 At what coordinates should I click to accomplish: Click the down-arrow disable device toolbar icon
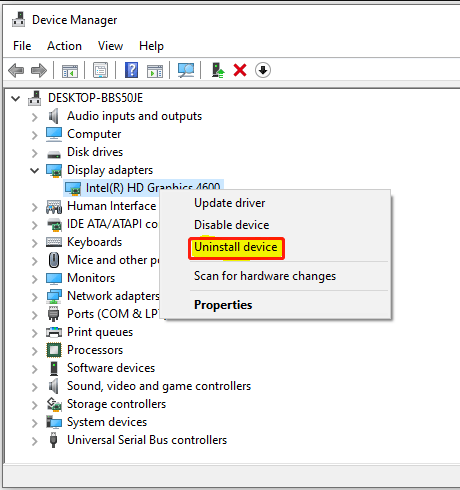click(263, 70)
